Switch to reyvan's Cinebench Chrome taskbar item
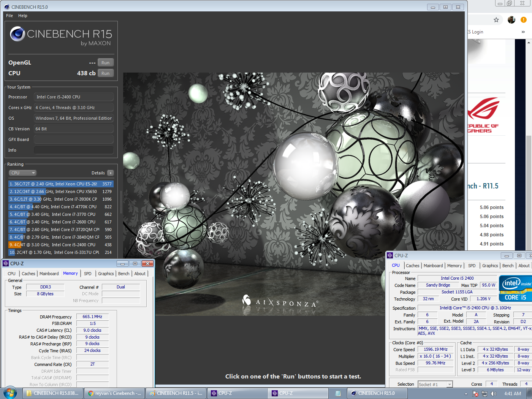The width and height of the screenshot is (532, 399). (114, 393)
